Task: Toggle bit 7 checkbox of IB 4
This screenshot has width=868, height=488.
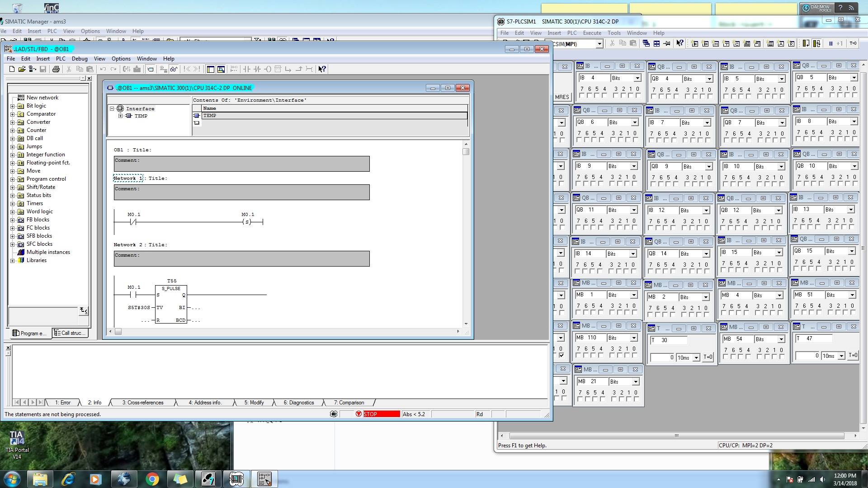Action: tap(582, 96)
